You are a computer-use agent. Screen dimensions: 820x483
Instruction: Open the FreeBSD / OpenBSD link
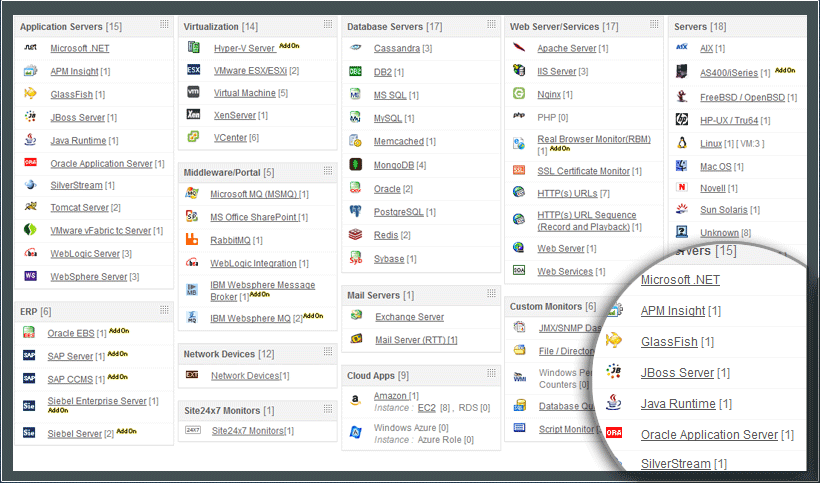click(743, 97)
